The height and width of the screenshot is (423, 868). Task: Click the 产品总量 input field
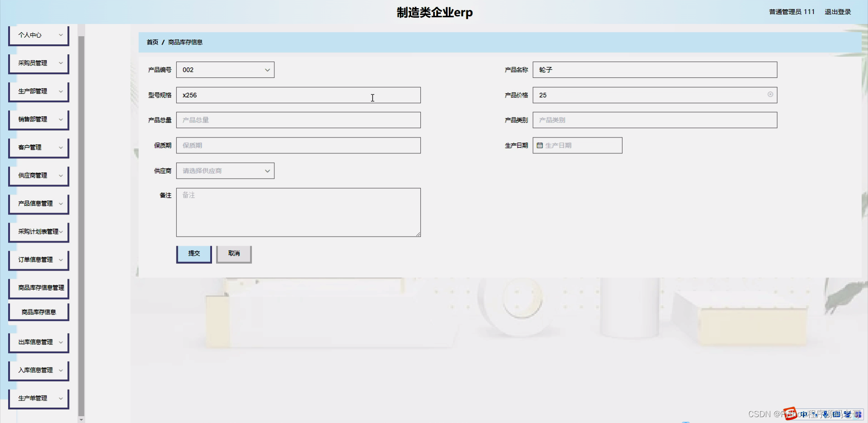298,120
